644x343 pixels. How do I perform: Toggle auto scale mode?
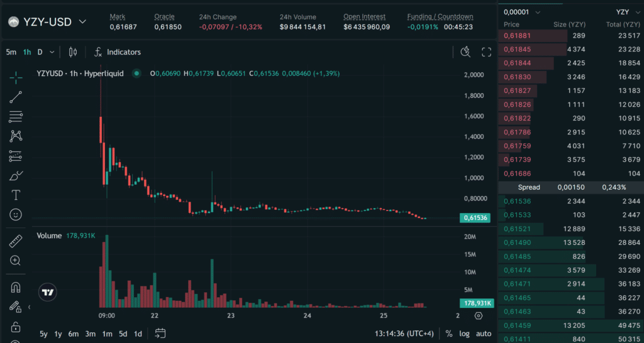pos(484,334)
